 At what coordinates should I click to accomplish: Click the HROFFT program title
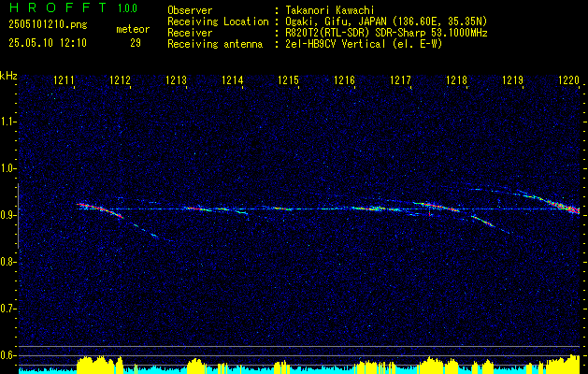(x=58, y=7)
